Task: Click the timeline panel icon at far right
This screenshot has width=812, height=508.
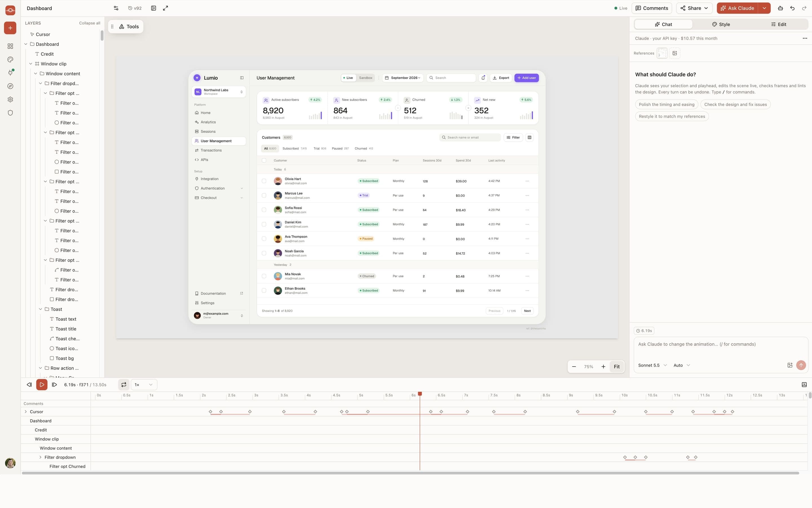Action: coord(804,385)
